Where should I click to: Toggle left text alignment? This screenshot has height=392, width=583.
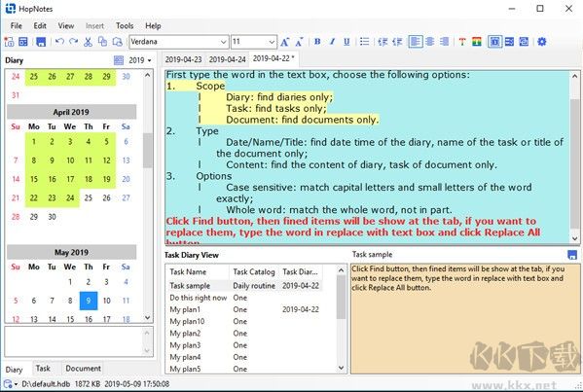(416, 42)
